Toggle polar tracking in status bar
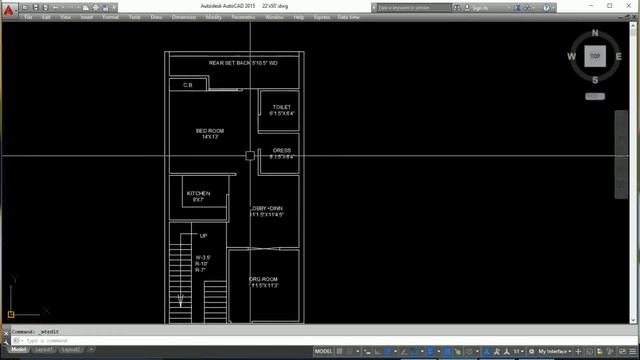Image resolution: width=640 pixels, height=360 pixels. (388, 351)
